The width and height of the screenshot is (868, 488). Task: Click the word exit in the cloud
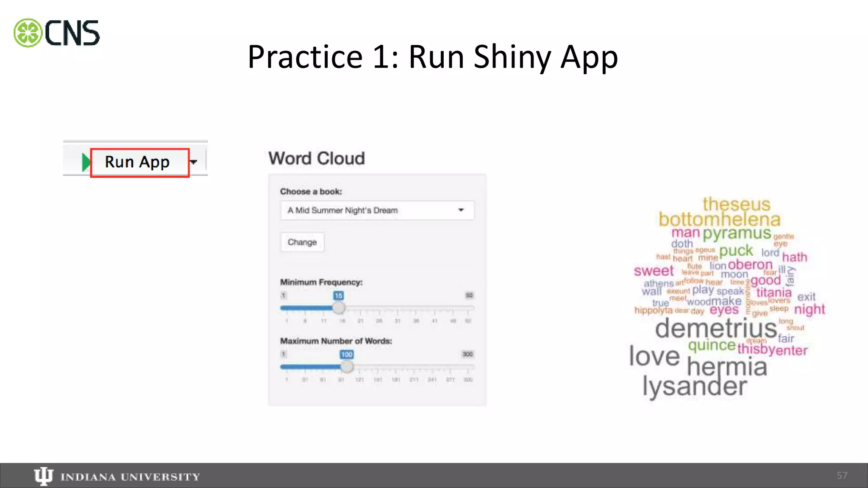click(806, 297)
